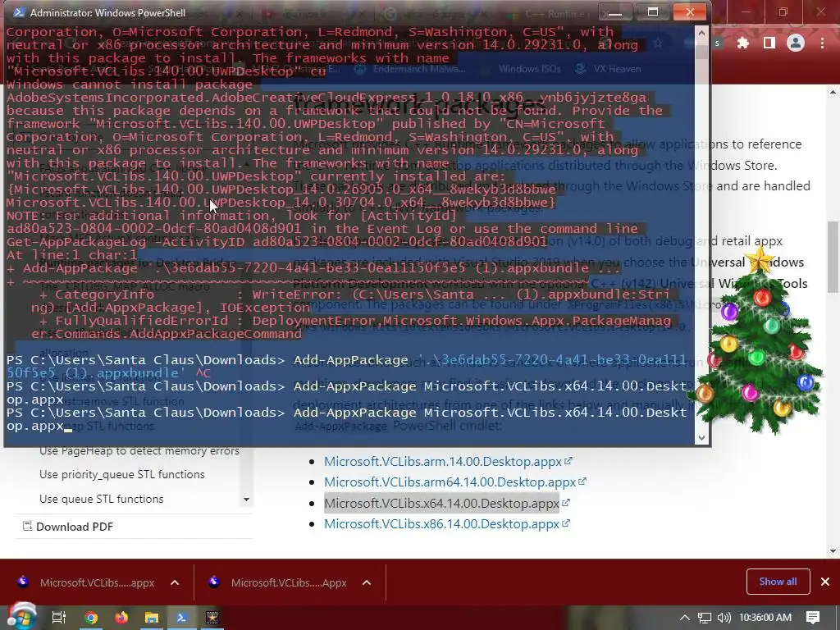Screen dimensions: 840x630
Task: Click browser page scrollbar up arrow
Action: click(833, 92)
